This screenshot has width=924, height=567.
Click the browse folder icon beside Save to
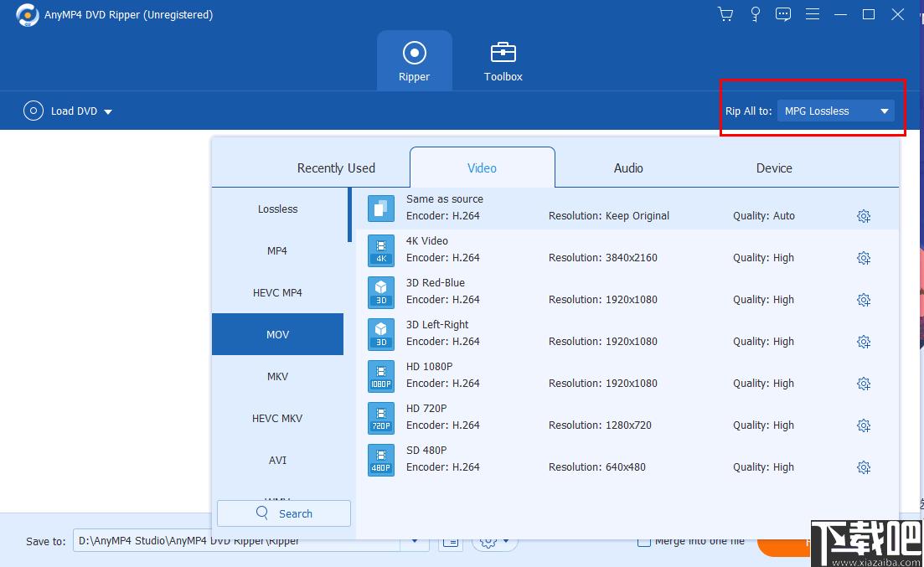click(451, 541)
